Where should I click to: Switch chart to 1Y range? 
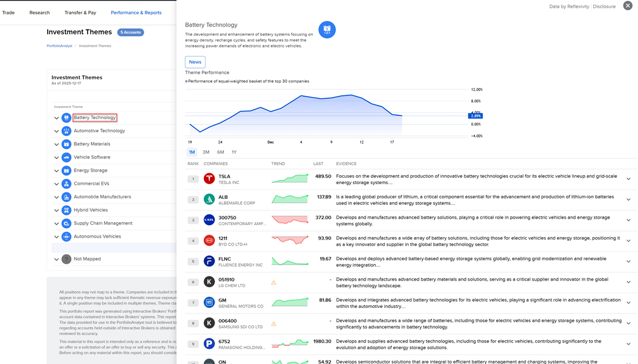[x=234, y=153]
